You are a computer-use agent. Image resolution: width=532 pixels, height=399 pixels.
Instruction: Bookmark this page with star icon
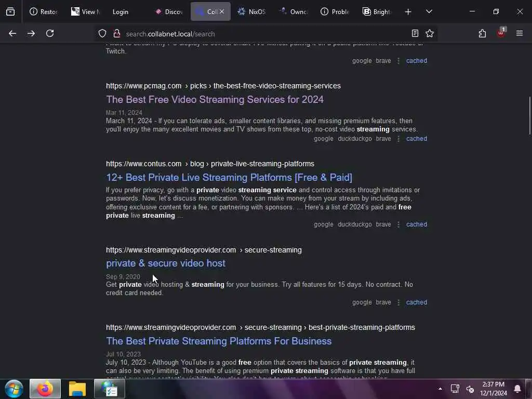[x=430, y=33]
